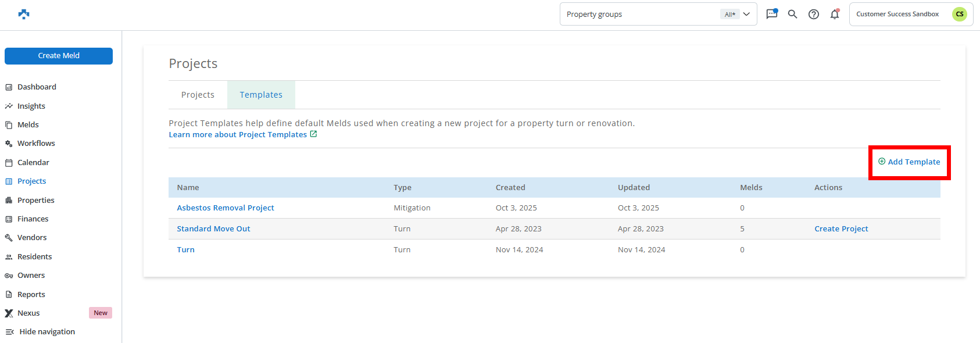
Task: Click the Create Meld button
Action: (x=59, y=56)
